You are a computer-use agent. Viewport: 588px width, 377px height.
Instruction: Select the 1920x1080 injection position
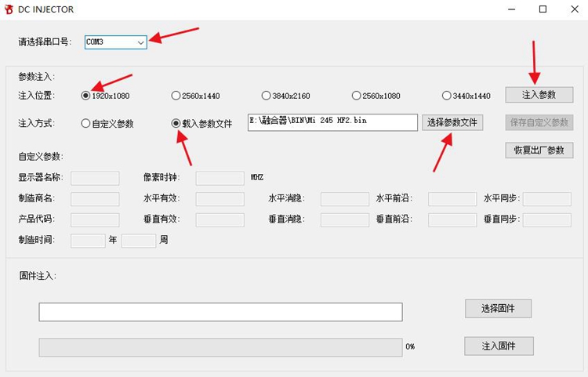85,96
